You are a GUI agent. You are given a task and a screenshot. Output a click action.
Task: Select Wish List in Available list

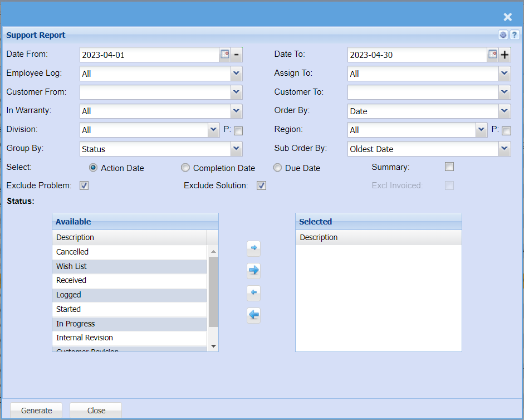(131, 266)
